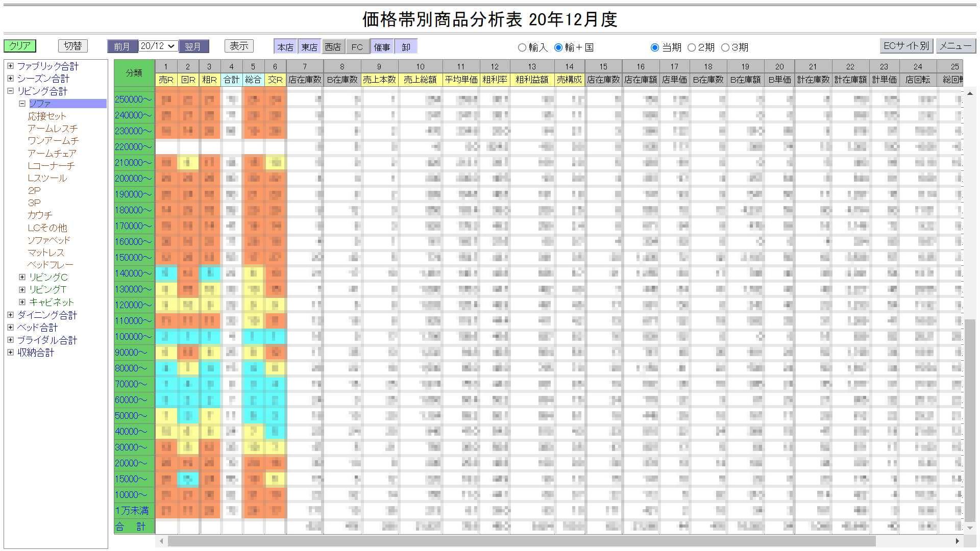The image size is (980, 551).
Task: Select 応接セット in the tree
Action: click(x=47, y=116)
